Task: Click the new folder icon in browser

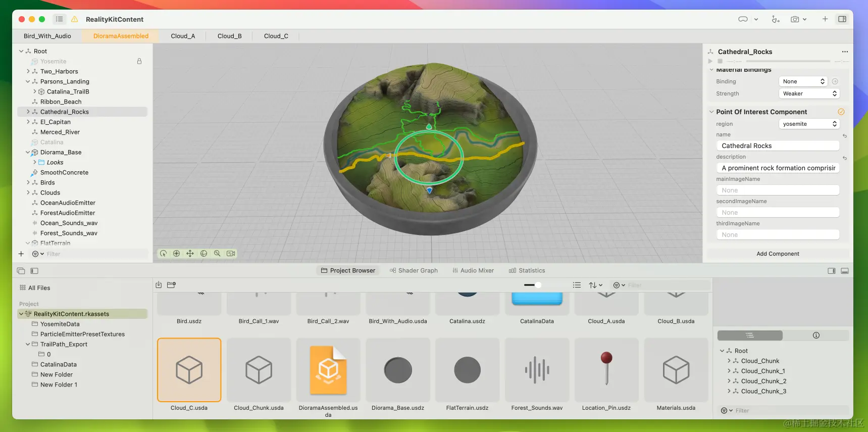Action: tap(171, 285)
